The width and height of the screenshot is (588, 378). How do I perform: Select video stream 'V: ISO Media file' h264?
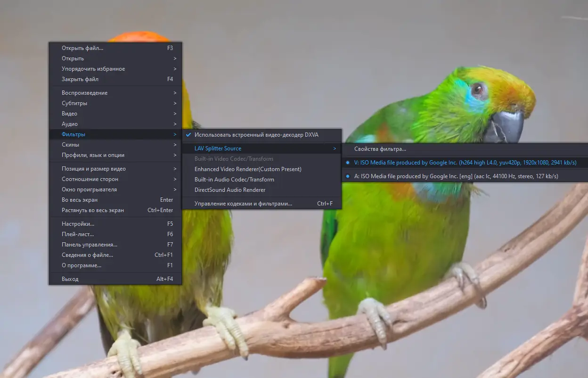(x=465, y=163)
